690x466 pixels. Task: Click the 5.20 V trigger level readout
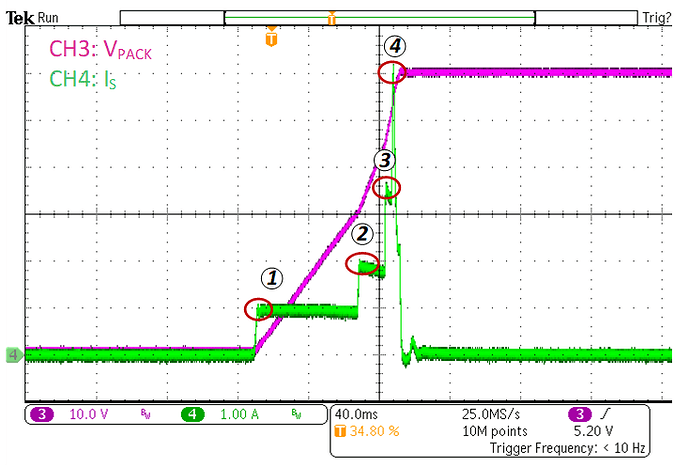point(593,431)
